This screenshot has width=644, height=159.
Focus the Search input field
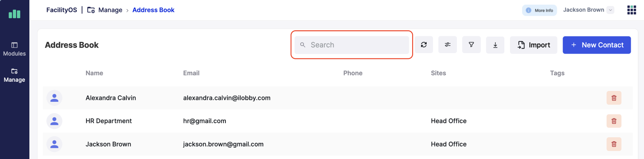click(352, 45)
